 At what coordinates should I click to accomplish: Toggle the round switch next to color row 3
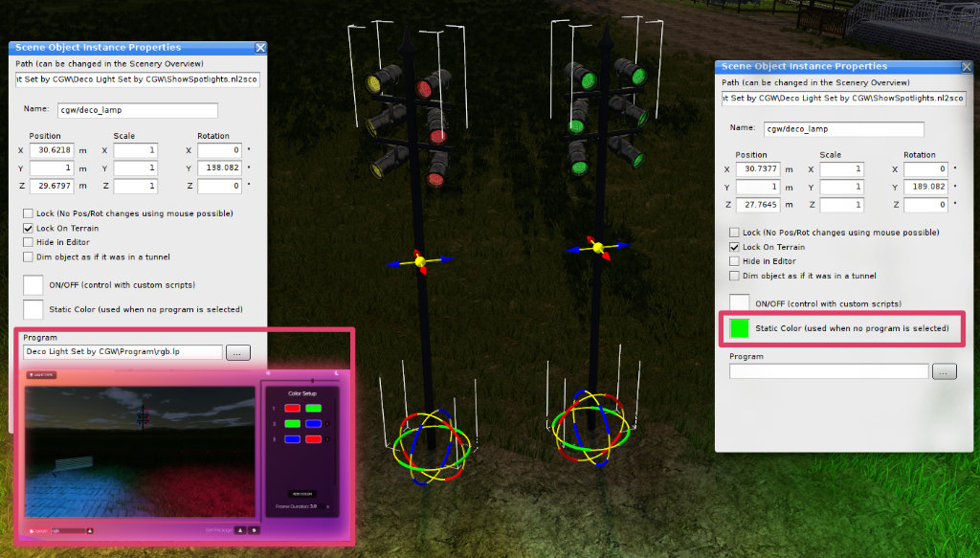(x=327, y=439)
